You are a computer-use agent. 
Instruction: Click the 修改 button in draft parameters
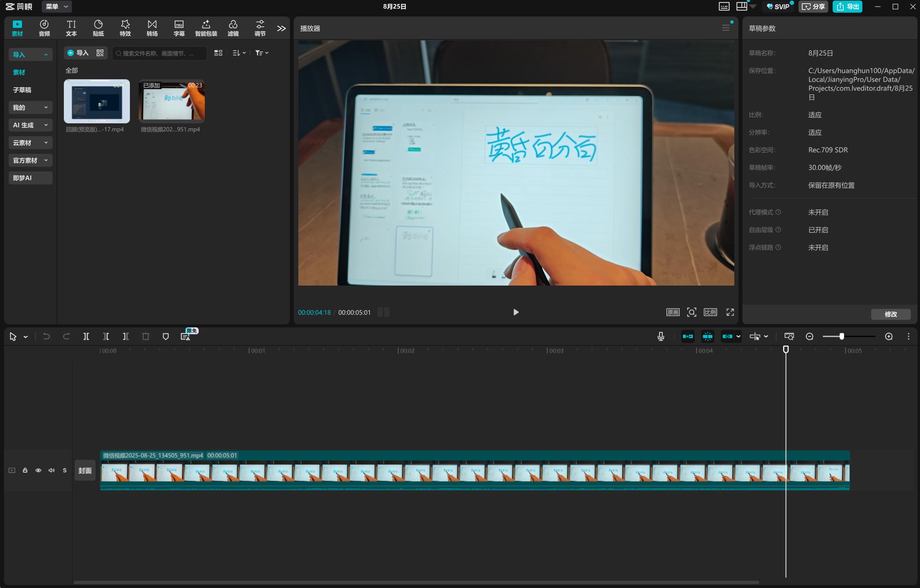[890, 314]
